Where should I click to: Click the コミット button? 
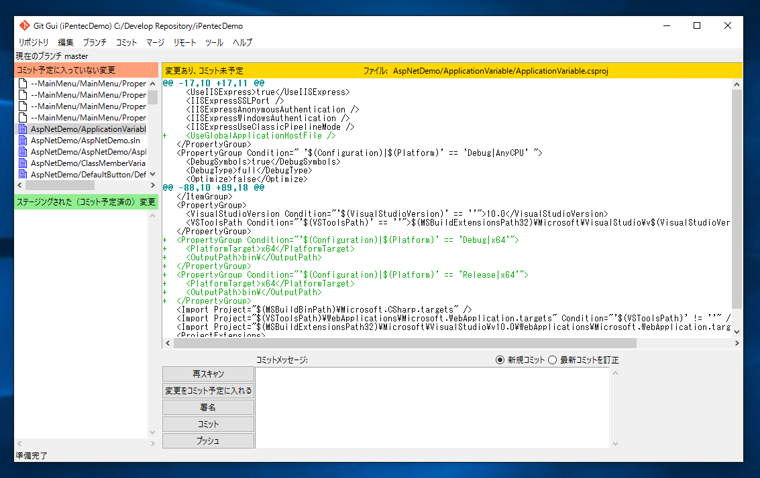tap(208, 424)
